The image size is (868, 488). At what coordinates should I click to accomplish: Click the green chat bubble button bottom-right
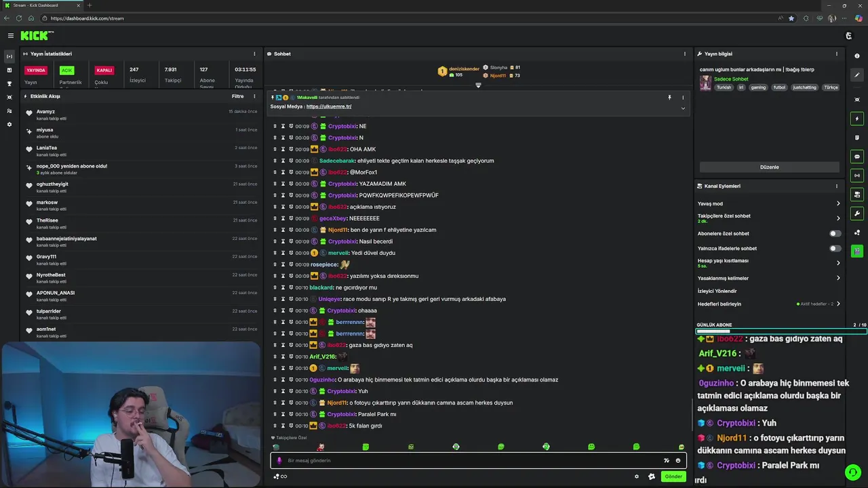[852, 472]
